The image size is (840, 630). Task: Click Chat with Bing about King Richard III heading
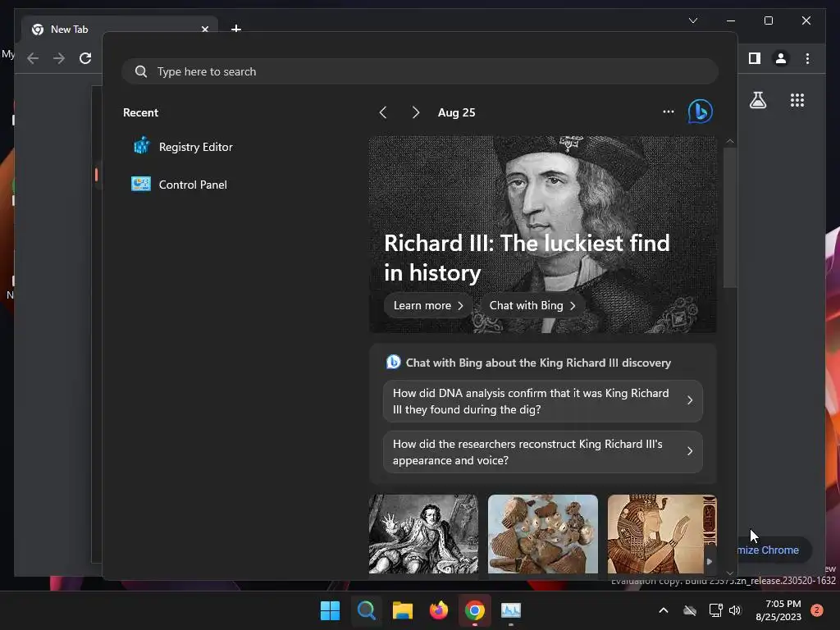point(538,363)
